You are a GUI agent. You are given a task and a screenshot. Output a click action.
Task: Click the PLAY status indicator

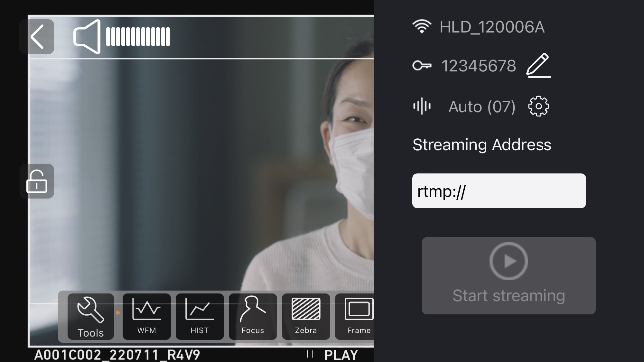341,355
